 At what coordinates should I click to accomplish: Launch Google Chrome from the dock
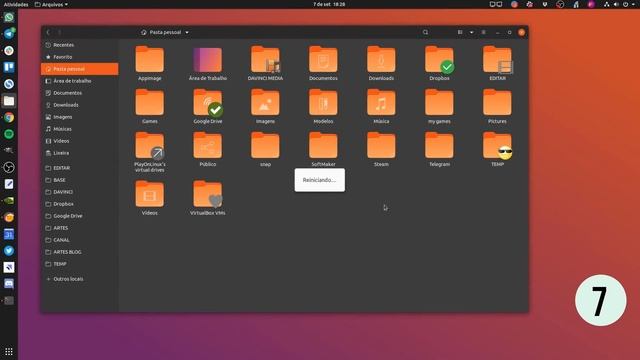[9, 118]
